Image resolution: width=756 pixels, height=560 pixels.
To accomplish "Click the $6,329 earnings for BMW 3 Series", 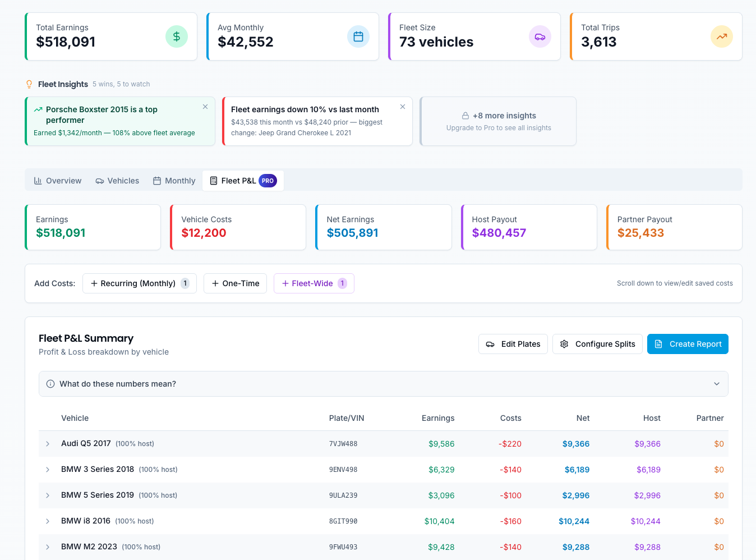I will pos(441,470).
